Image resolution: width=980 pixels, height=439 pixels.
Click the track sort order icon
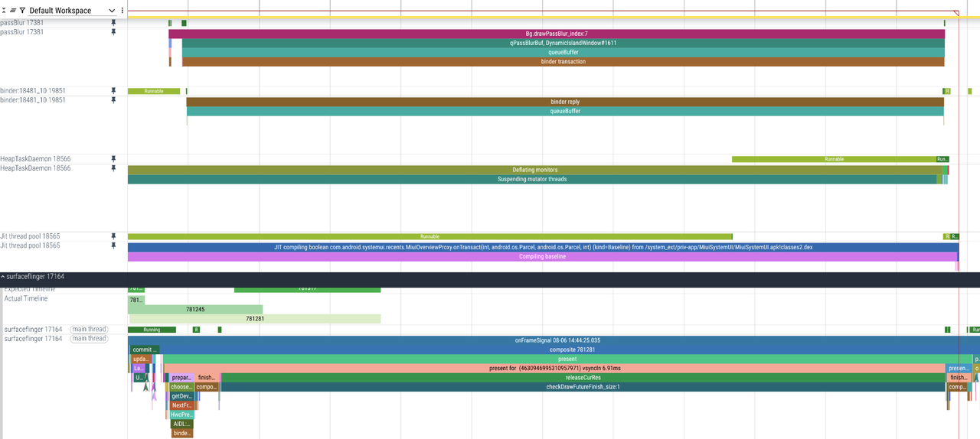[x=13, y=11]
